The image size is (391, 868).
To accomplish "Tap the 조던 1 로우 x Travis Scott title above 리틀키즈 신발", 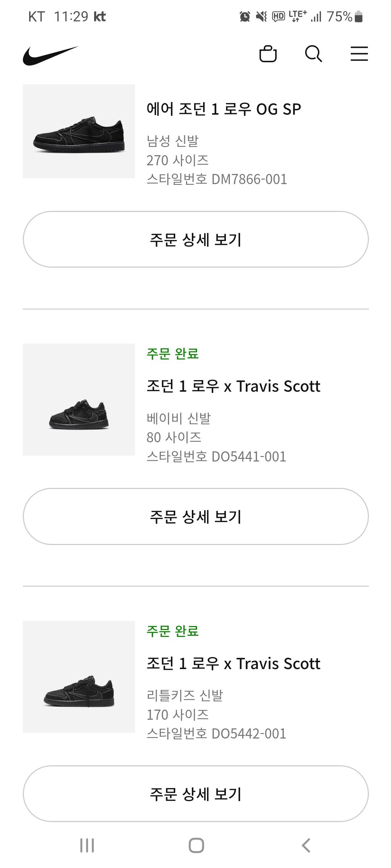I will point(233,664).
